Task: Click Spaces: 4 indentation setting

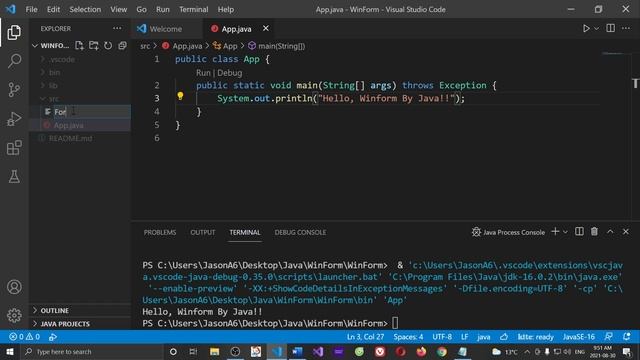Action: tap(408, 337)
